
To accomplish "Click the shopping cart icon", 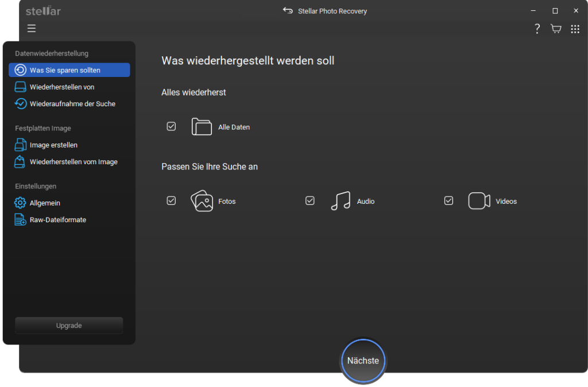I will (x=556, y=29).
